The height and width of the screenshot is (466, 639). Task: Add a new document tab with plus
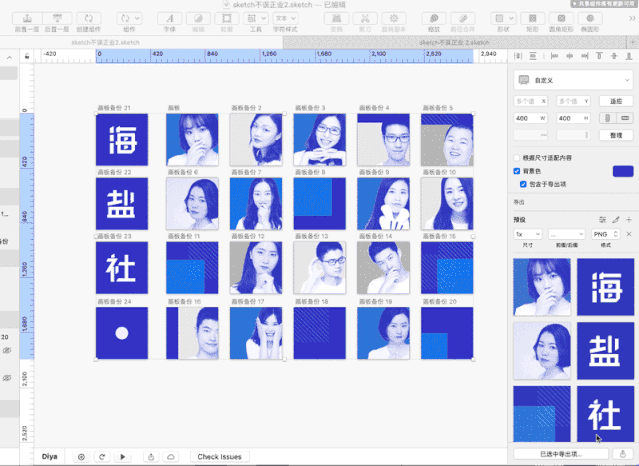pyautogui.click(x=633, y=42)
